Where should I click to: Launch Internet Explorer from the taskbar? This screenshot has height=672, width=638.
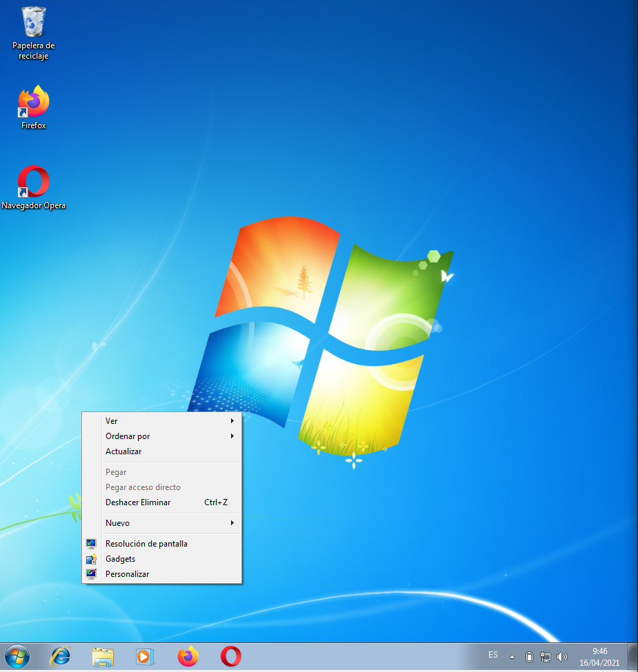click(61, 656)
